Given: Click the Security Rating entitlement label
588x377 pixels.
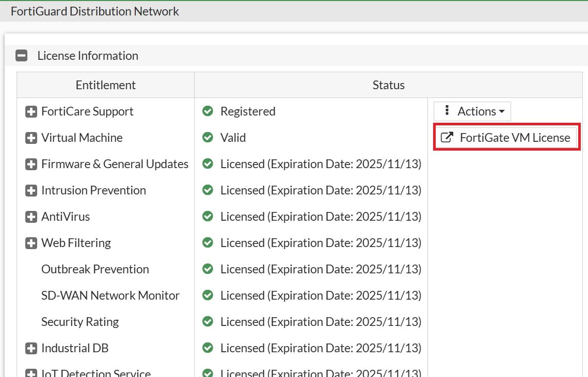Looking at the screenshot, I should (x=80, y=322).
